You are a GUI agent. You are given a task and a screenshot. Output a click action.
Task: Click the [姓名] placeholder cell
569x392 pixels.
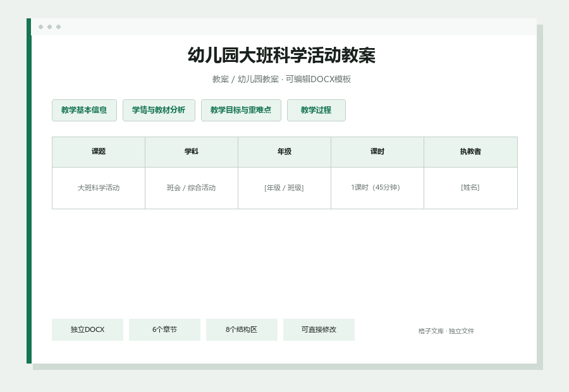(470, 188)
